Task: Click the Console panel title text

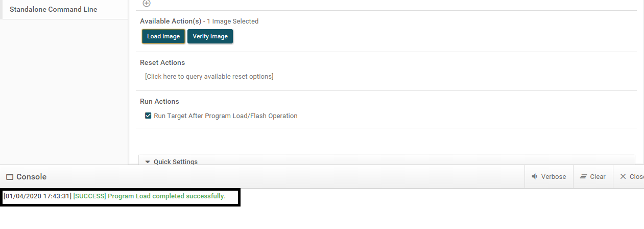Action: [31, 177]
